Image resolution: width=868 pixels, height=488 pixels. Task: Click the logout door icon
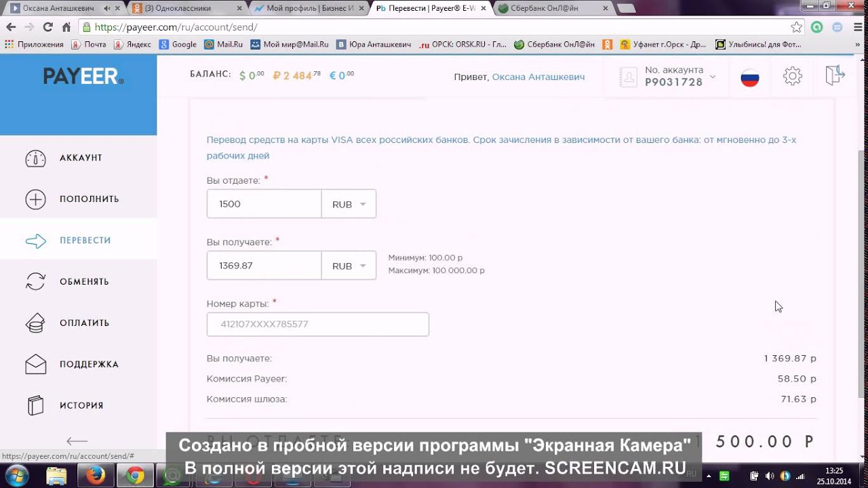(835, 75)
